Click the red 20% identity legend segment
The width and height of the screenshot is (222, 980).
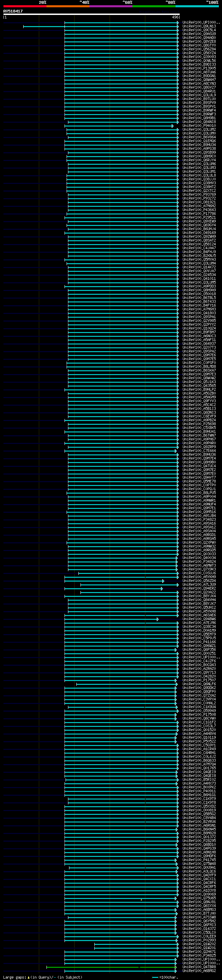pyautogui.click(x=25, y=6)
